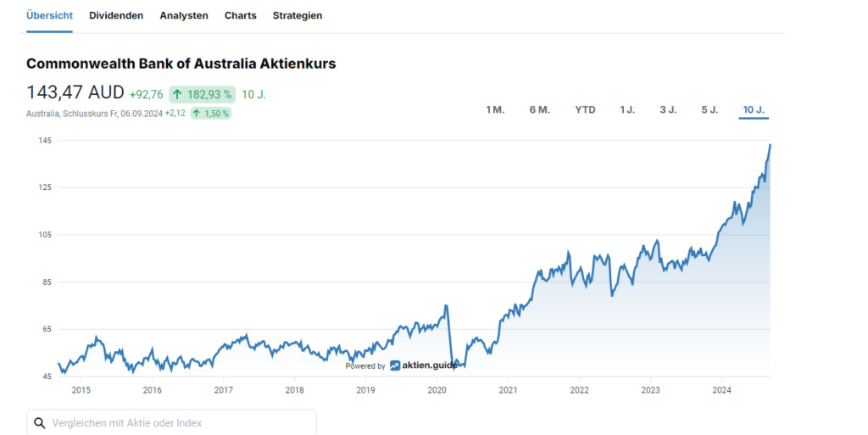Click the 143,47 AUD price

click(x=75, y=92)
